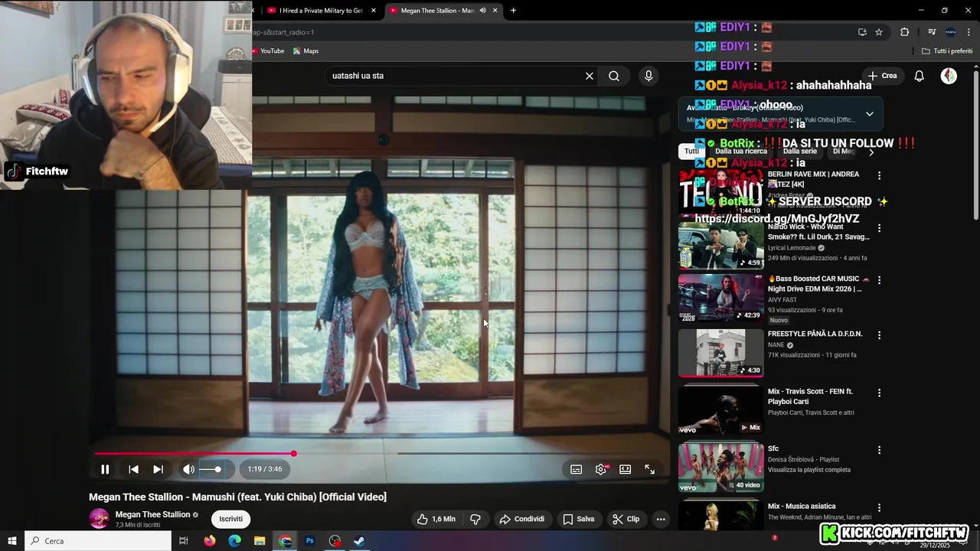The image size is (980, 551).
Task: Open options for Sfc playlist
Action: click(x=879, y=450)
